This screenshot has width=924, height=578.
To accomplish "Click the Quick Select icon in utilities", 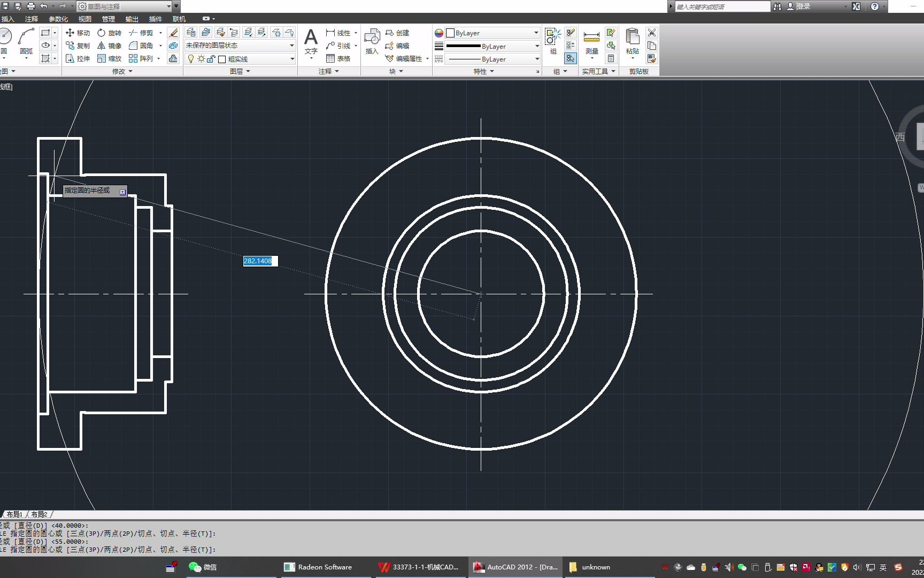I will [611, 33].
